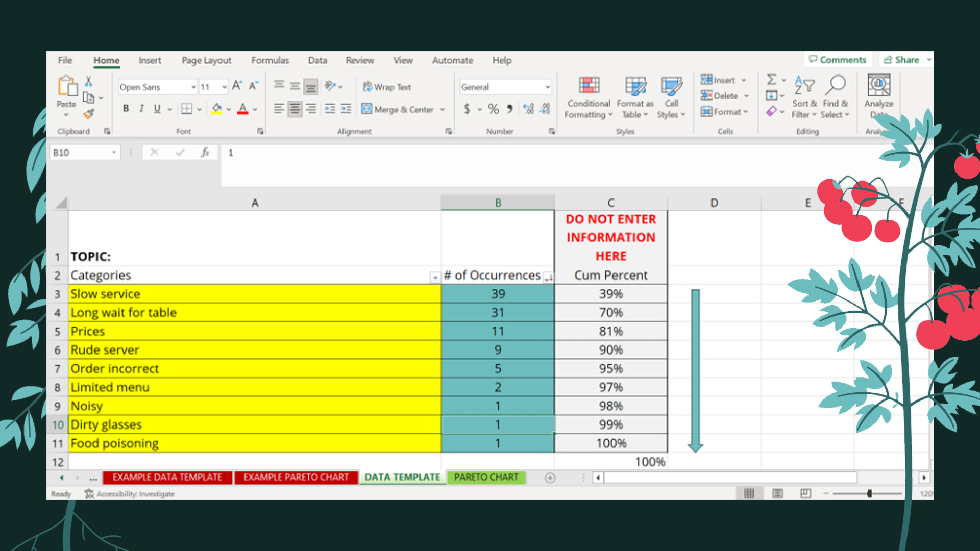
Task: Toggle Underline formatting
Action: click(x=157, y=109)
